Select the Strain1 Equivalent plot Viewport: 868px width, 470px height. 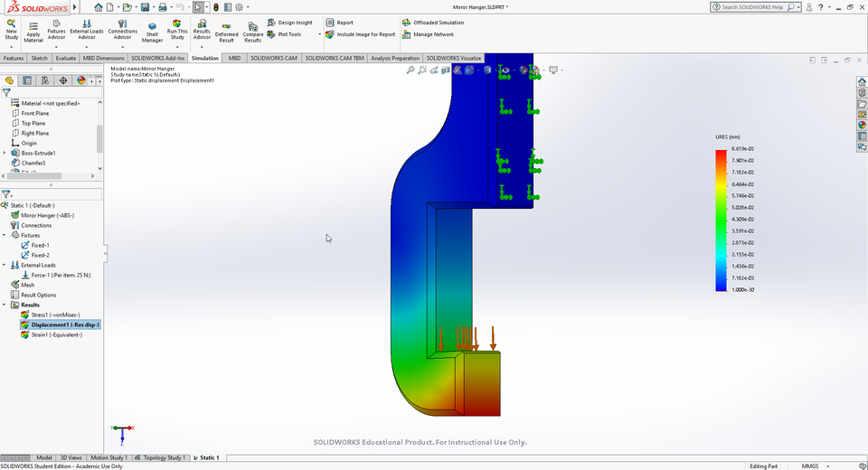[52, 335]
